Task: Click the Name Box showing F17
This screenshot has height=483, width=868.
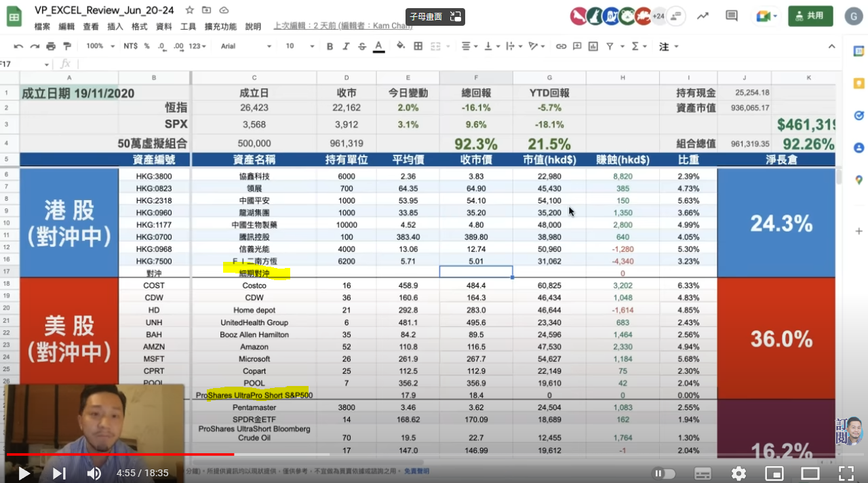Action: pyautogui.click(x=26, y=64)
